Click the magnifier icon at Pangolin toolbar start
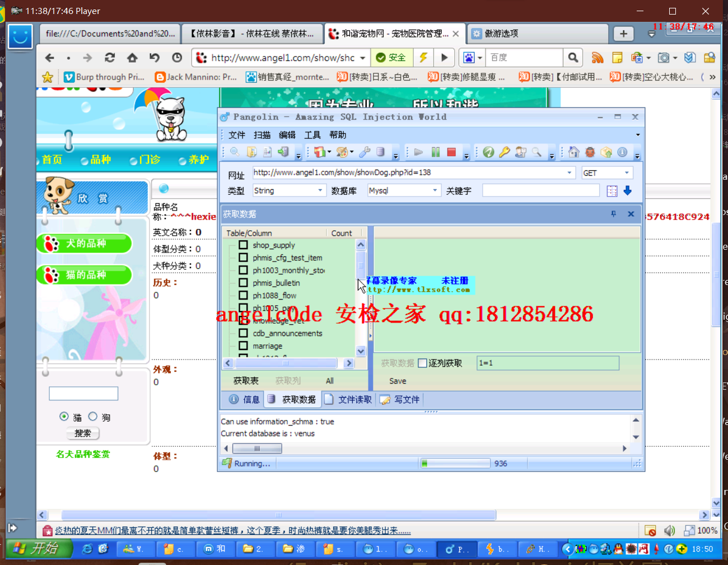 click(x=235, y=152)
